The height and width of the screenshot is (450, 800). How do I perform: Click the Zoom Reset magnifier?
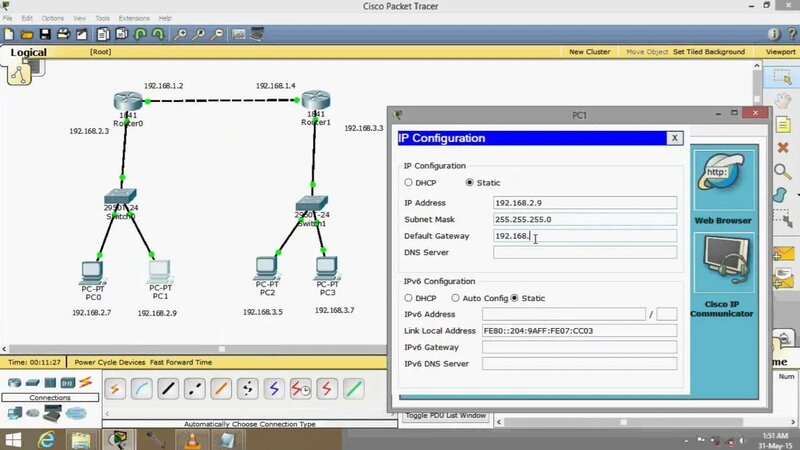coord(198,34)
